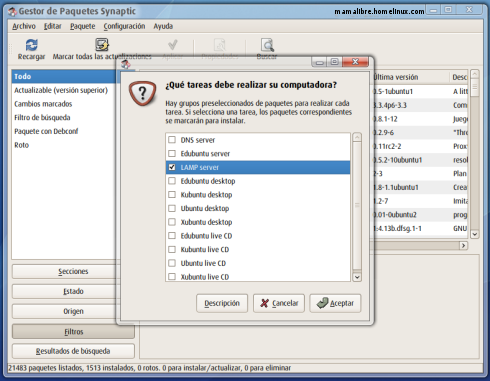This screenshot has height=381, width=490.
Task: Click the Synaptic icon in main title bar
Action: (x=13, y=12)
